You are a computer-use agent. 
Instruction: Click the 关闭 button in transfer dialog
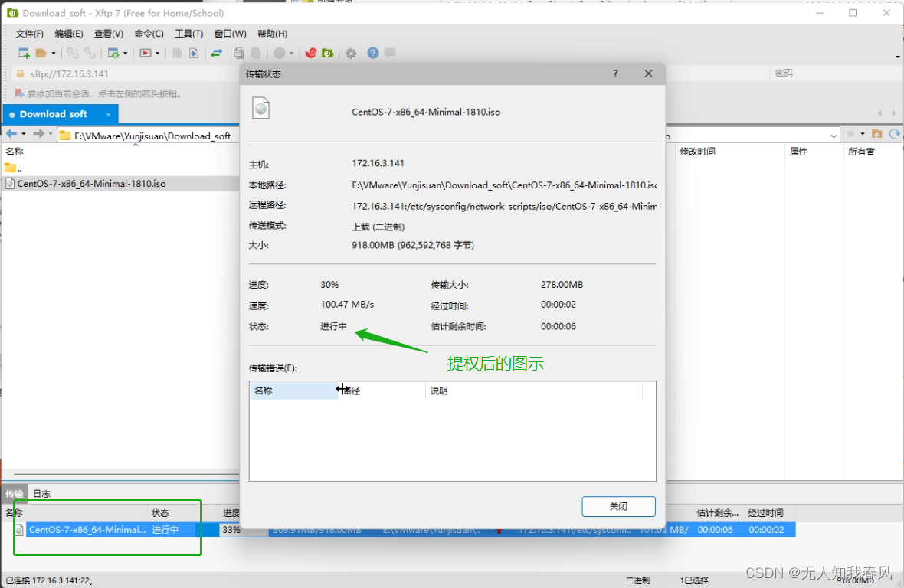[x=617, y=506]
